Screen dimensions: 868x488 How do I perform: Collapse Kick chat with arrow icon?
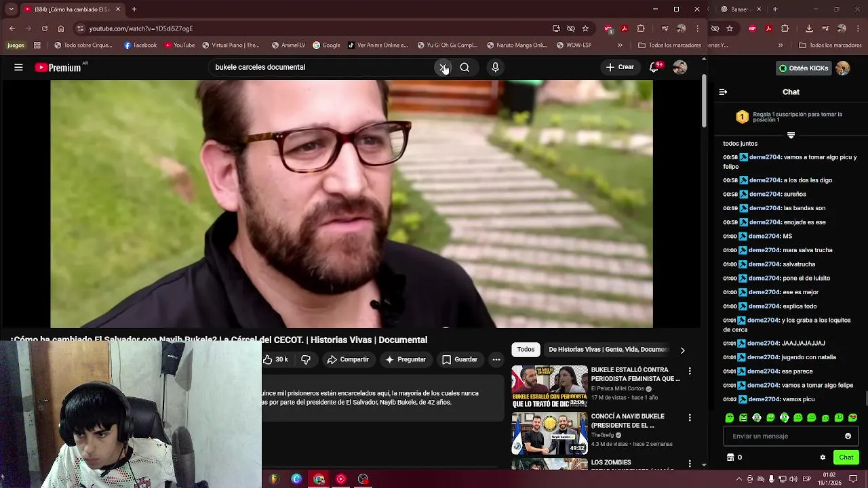click(x=723, y=91)
